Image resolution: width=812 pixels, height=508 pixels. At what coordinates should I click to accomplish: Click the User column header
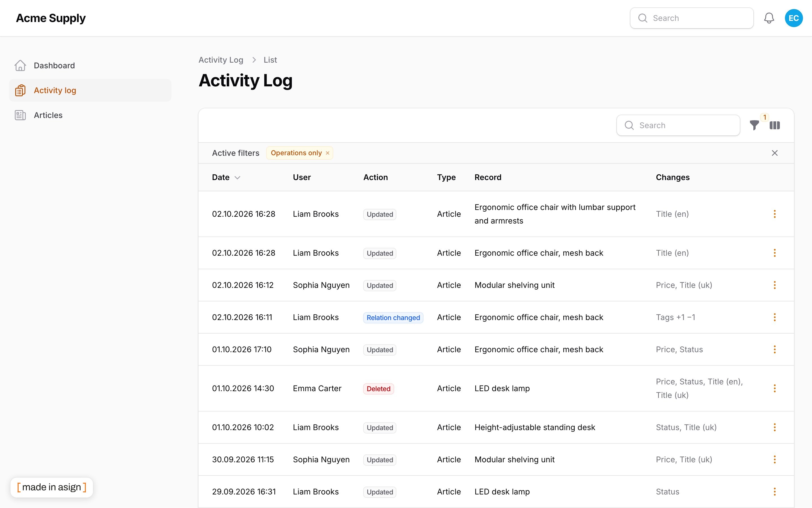pyautogui.click(x=302, y=178)
